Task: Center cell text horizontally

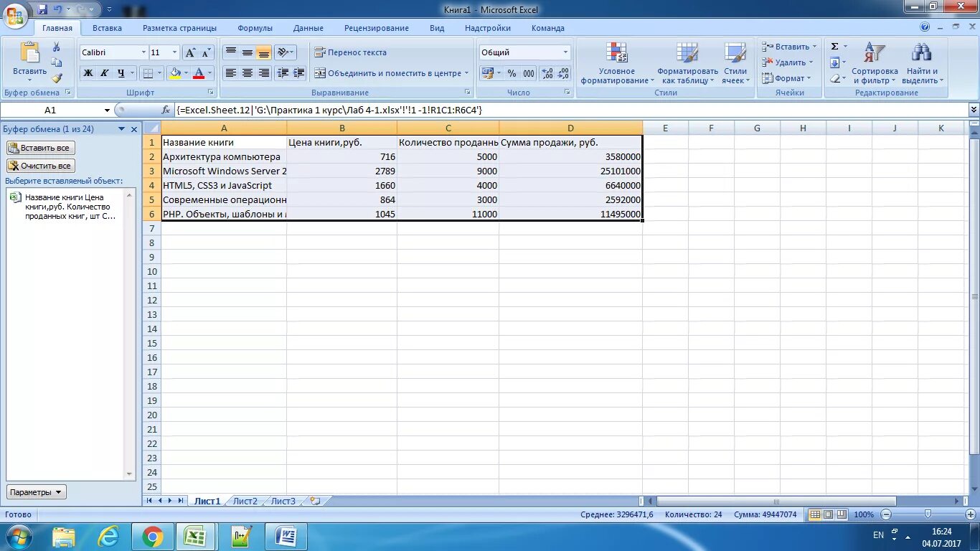Action: pos(248,73)
